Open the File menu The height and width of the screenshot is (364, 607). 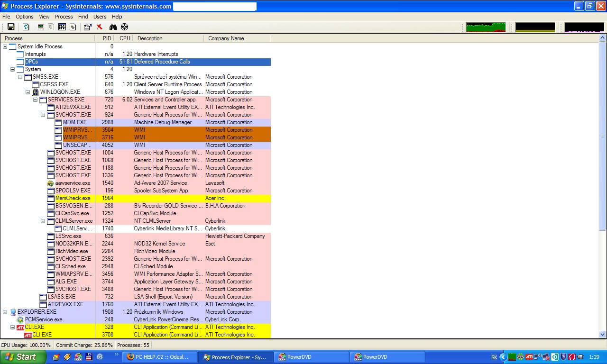[x=6, y=17]
